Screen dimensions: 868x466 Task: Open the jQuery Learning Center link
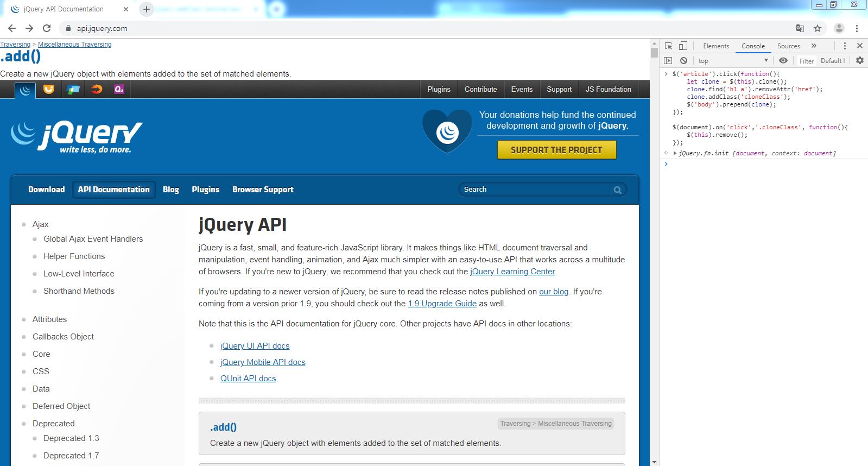coord(512,272)
